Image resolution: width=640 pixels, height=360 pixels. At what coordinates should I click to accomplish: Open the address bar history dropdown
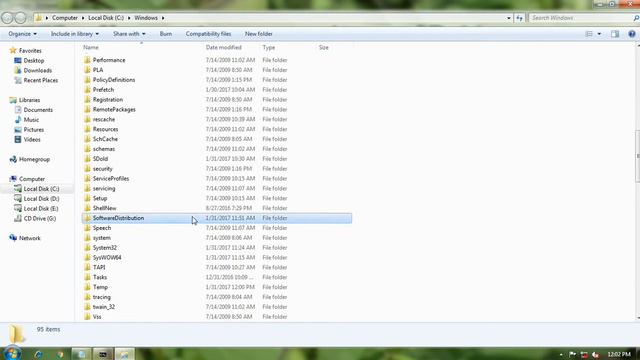(x=509, y=18)
